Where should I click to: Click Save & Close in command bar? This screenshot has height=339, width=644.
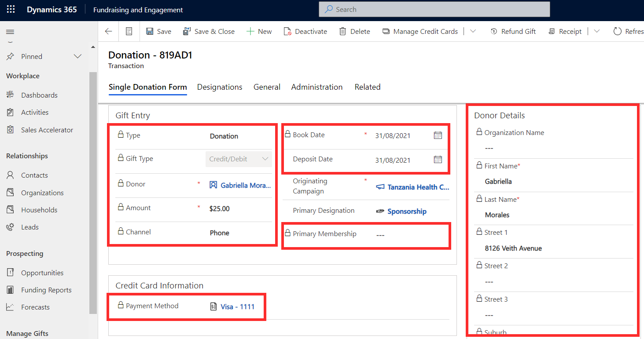point(209,32)
